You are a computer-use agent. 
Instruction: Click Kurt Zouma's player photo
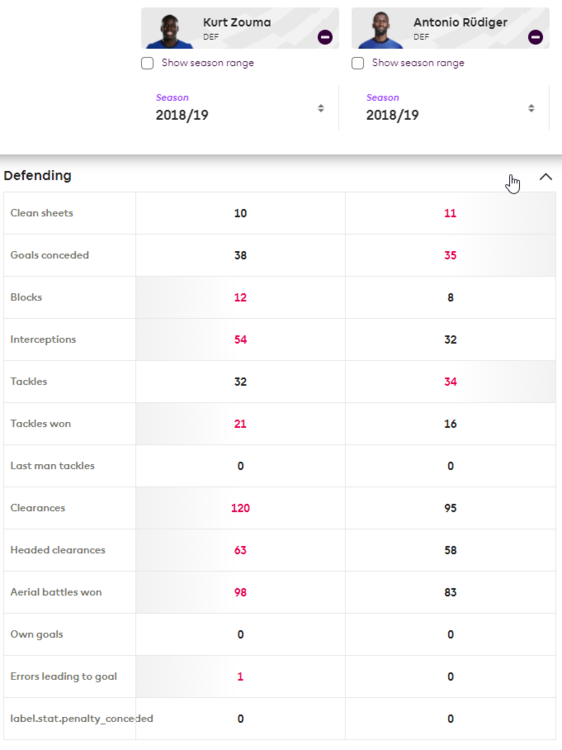(169, 31)
